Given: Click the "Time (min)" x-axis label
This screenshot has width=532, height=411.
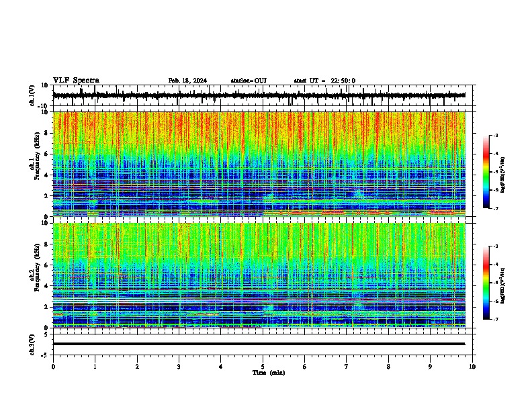Looking at the screenshot, I should coord(269,373).
